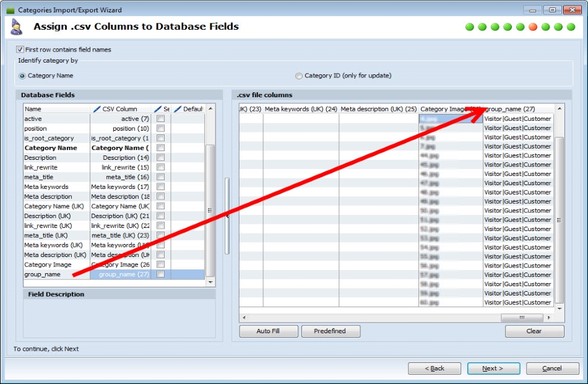Toggle First row contains field names checkbox
Image resolution: width=588 pixels, height=384 pixels.
pos(20,49)
